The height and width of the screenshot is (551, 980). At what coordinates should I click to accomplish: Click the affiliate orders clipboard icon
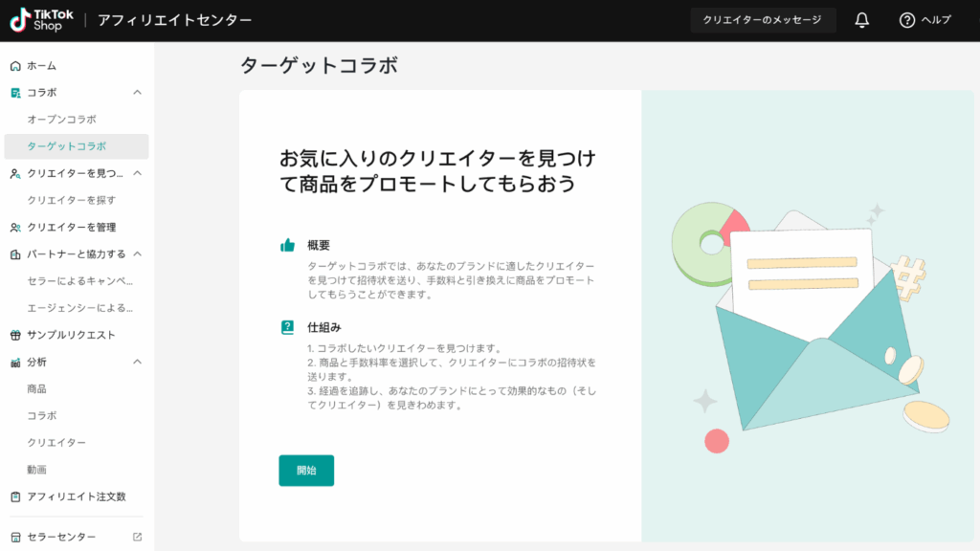point(15,496)
